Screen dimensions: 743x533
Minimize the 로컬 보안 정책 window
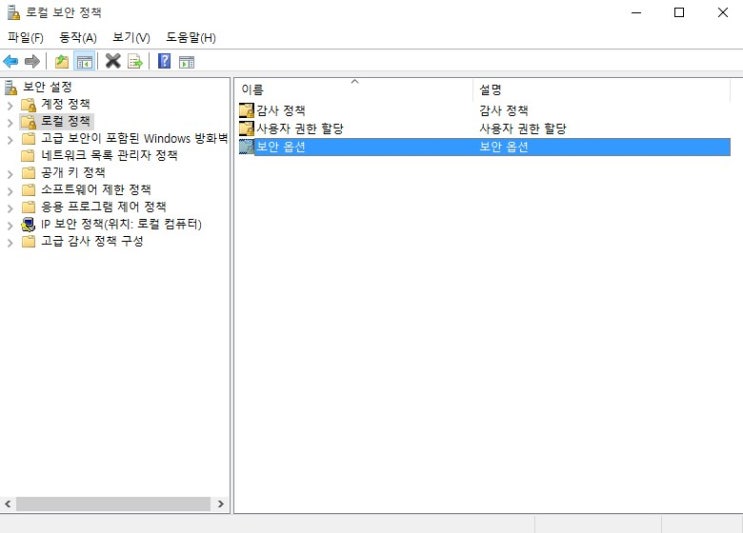pos(636,13)
